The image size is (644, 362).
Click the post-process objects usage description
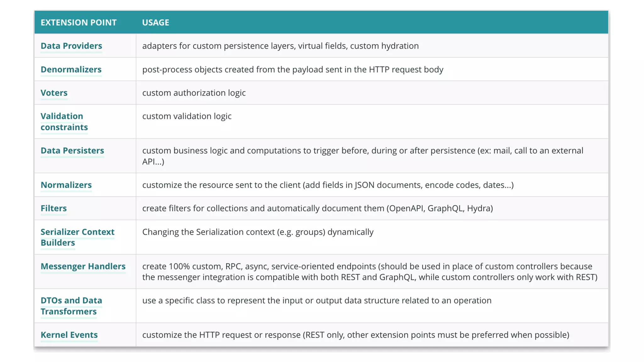[x=292, y=69]
